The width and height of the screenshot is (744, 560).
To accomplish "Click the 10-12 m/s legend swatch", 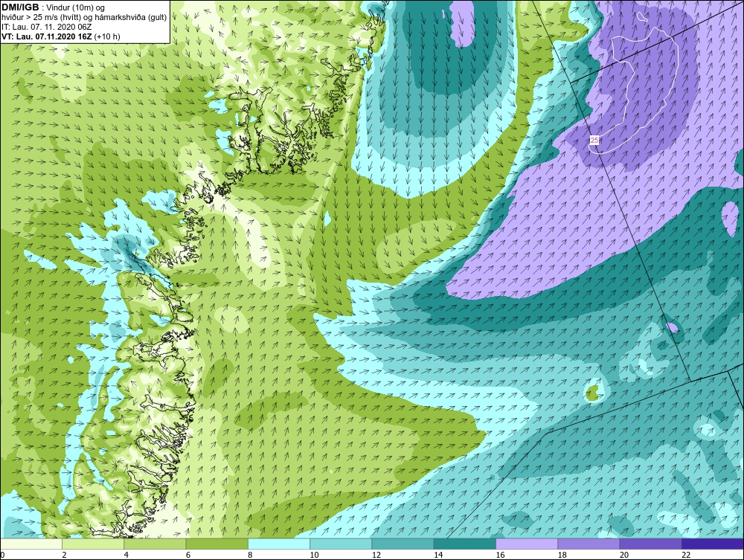I will click(341, 544).
